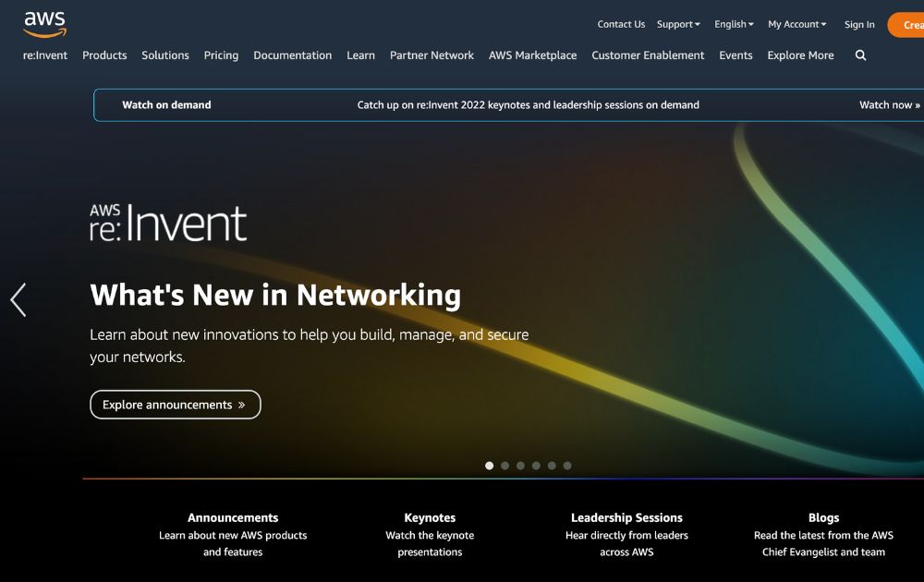Go to previous slide with left arrow

point(18,300)
